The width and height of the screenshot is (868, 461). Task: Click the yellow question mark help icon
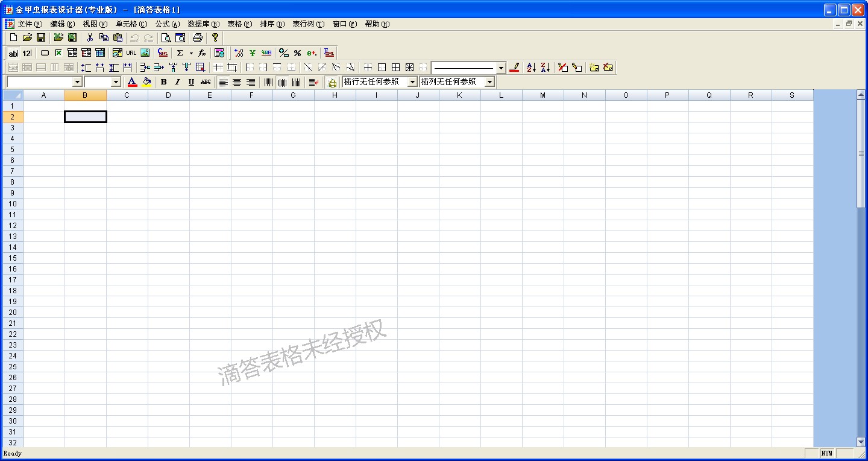(x=215, y=37)
